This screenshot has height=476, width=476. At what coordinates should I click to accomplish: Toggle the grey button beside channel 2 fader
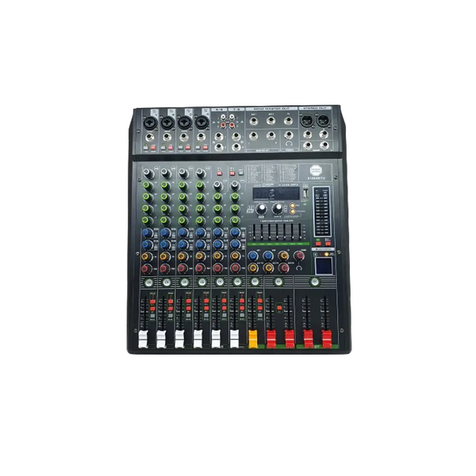click(171, 316)
